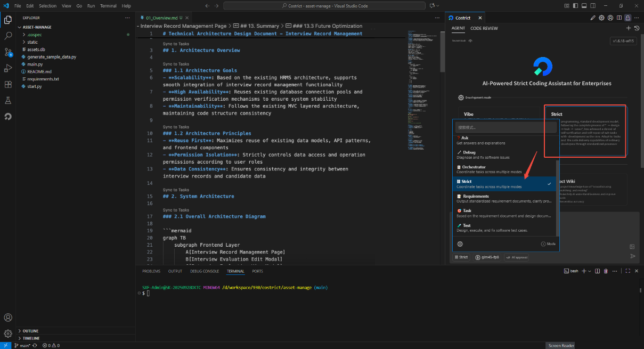Switch to the CODE REVIEW tab
Screen dimensions: 644x349
(x=484, y=28)
